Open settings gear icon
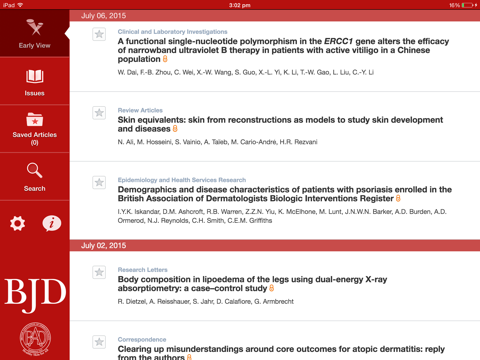The height and width of the screenshot is (360, 480). pos(17,223)
